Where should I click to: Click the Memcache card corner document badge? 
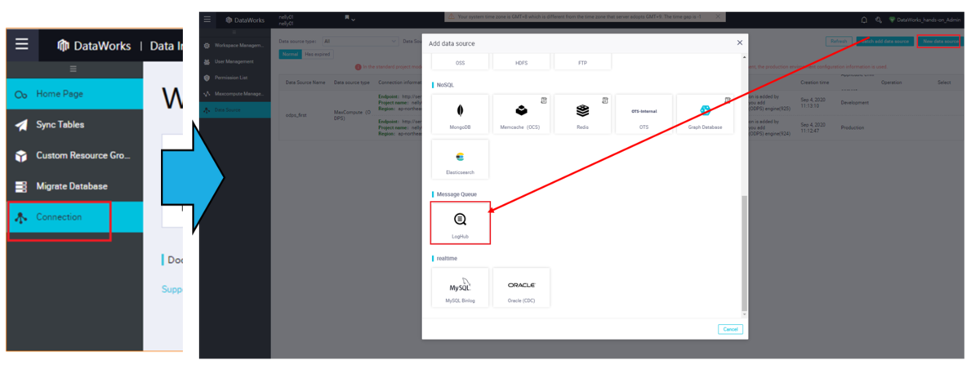pos(544,100)
